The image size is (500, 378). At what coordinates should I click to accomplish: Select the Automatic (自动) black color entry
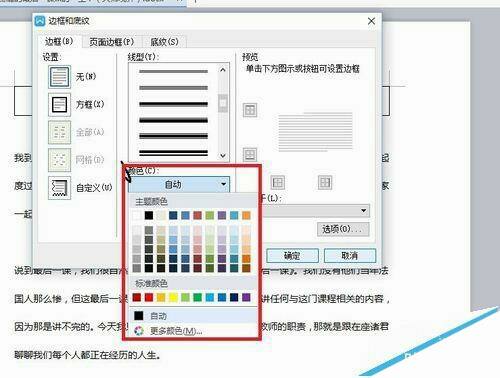click(193, 316)
